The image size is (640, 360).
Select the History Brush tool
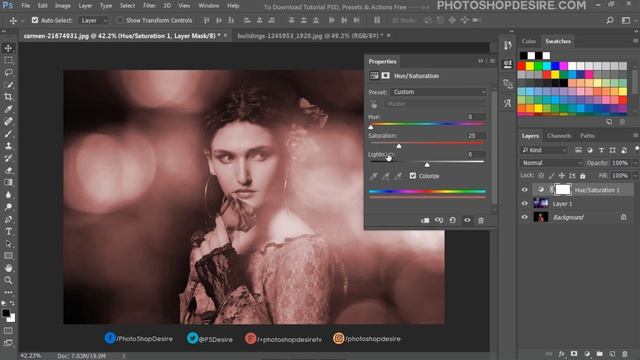click(x=8, y=158)
